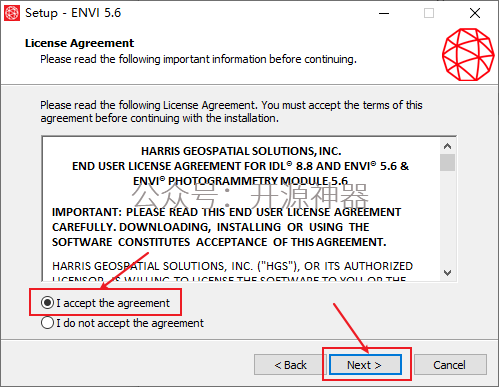This screenshot has height=387, width=499.
Task: Click the scrollbar down arrow in license box
Action: pyautogui.click(x=447, y=272)
